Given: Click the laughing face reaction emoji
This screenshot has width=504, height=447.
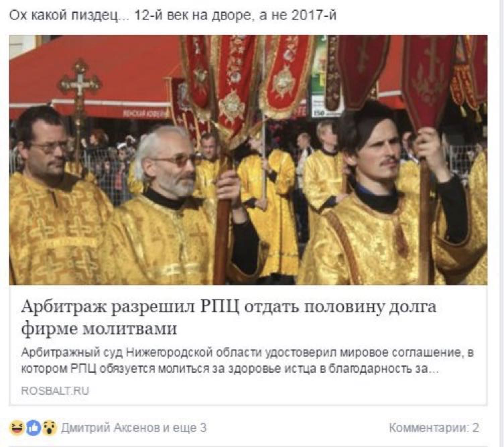Looking at the screenshot, I should pyautogui.click(x=17, y=428).
